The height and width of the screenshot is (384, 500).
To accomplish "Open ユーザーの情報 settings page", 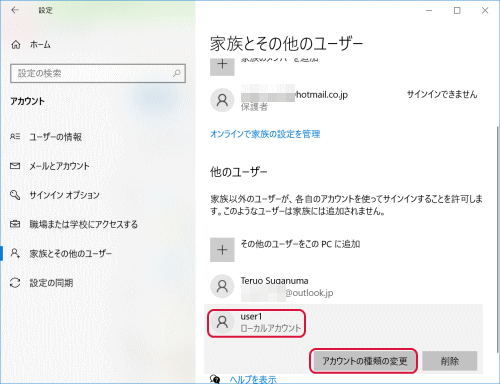I will (55, 137).
